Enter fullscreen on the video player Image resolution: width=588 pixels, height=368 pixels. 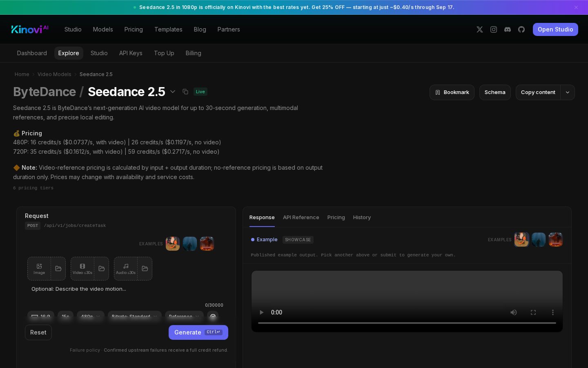click(533, 312)
